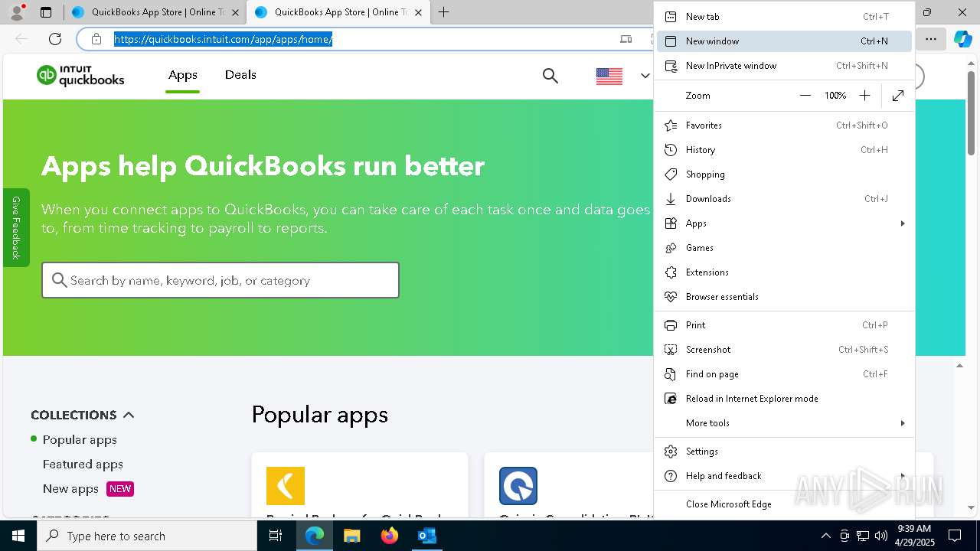The width and height of the screenshot is (980, 551).
Task: Close the active QuickBooks tab
Action: tap(418, 12)
